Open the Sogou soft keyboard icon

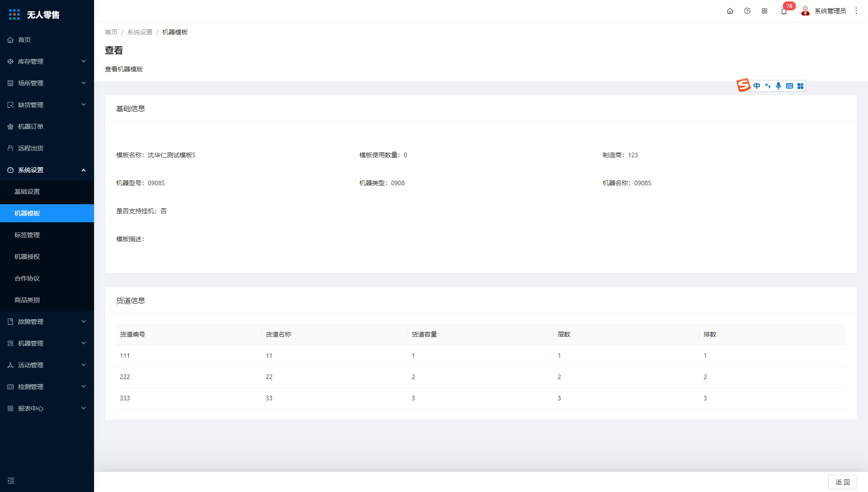click(x=789, y=86)
